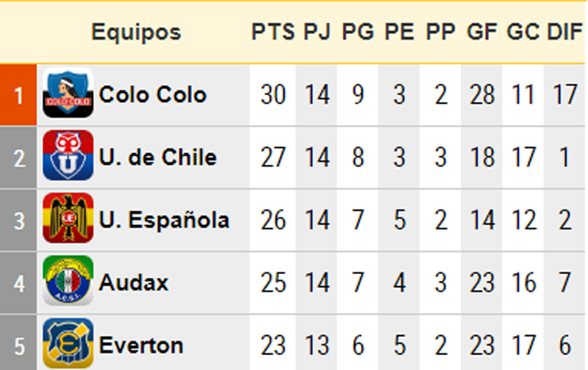
Task: Click the Equipos column header
Action: pyautogui.click(x=136, y=32)
